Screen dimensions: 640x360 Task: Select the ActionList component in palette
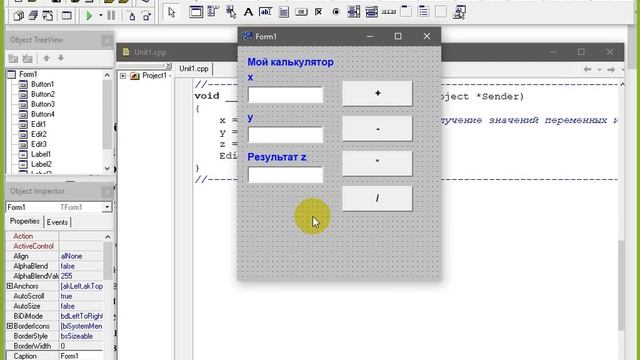459,12
